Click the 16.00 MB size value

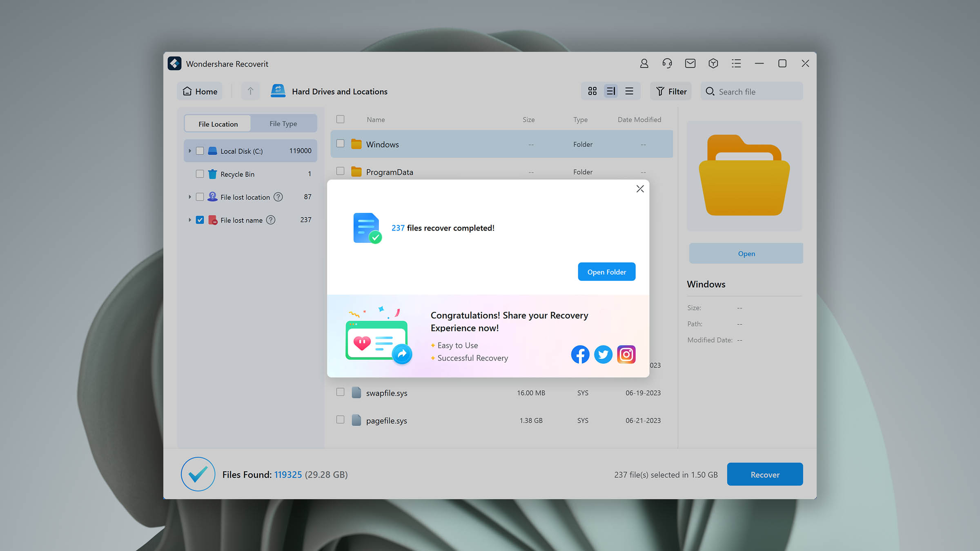point(531,393)
